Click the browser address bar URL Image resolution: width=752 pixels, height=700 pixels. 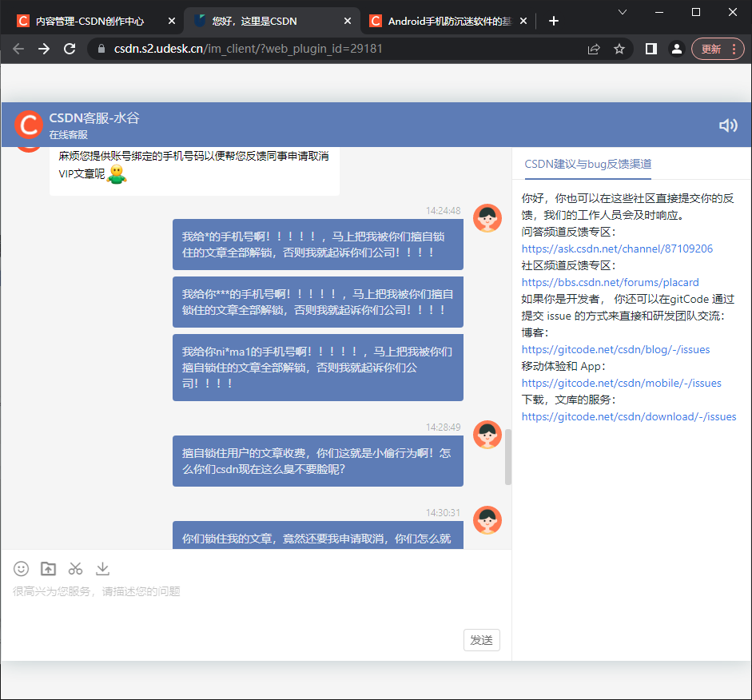pyautogui.click(x=248, y=49)
